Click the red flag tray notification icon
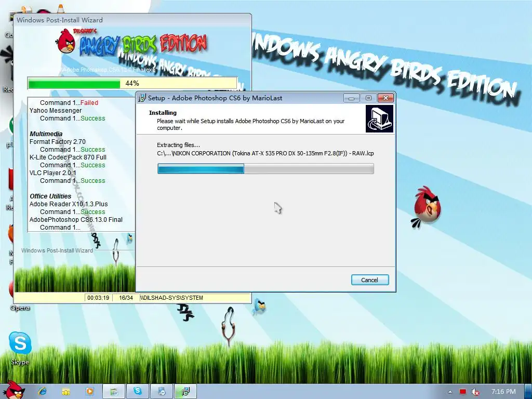 point(463,392)
